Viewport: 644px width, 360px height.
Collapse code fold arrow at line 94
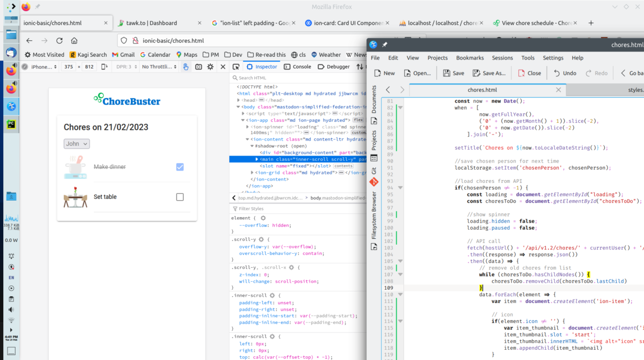click(x=400, y=188)
